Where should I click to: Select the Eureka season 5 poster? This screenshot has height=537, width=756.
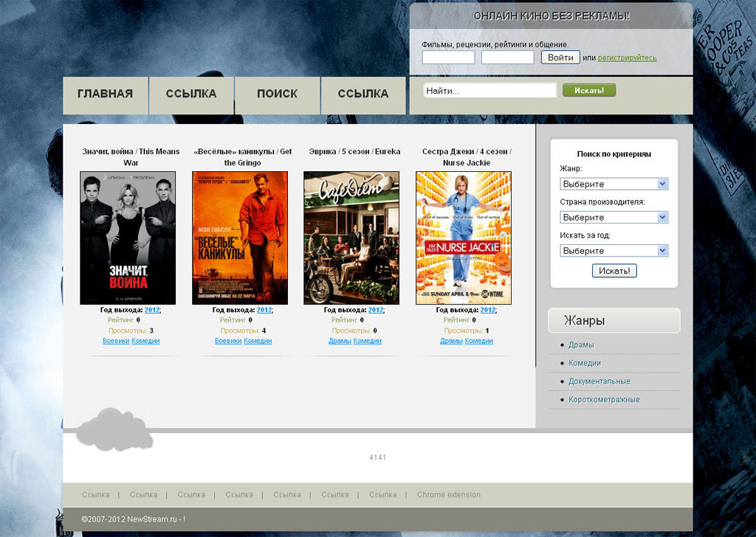(351, 238)
